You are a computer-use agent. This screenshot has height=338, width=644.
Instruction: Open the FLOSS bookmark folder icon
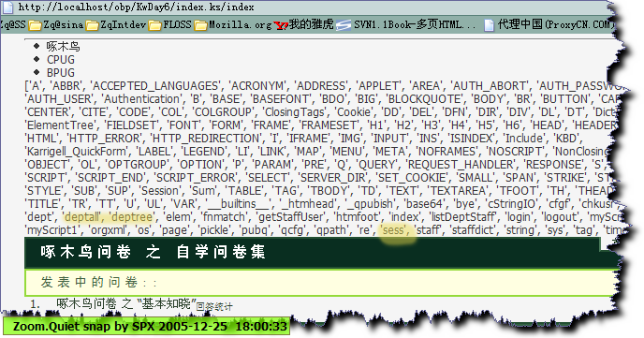pyautogui.click(x=154, y=25)
